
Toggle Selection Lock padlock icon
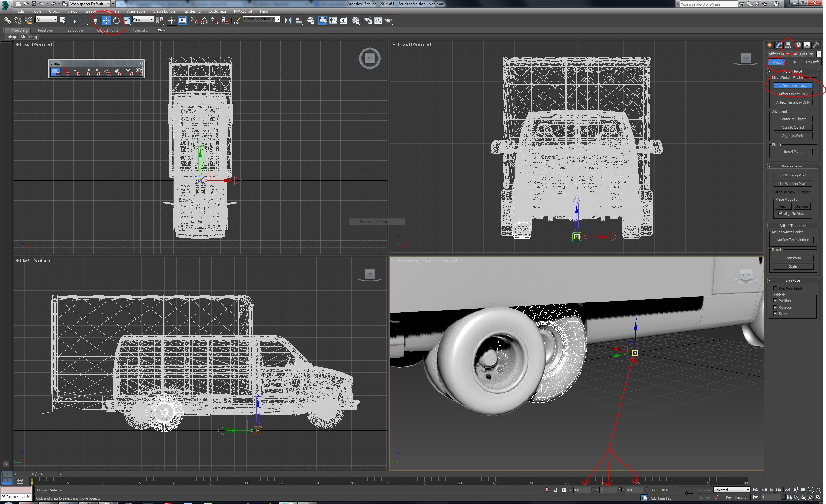[x=555, y=490]
